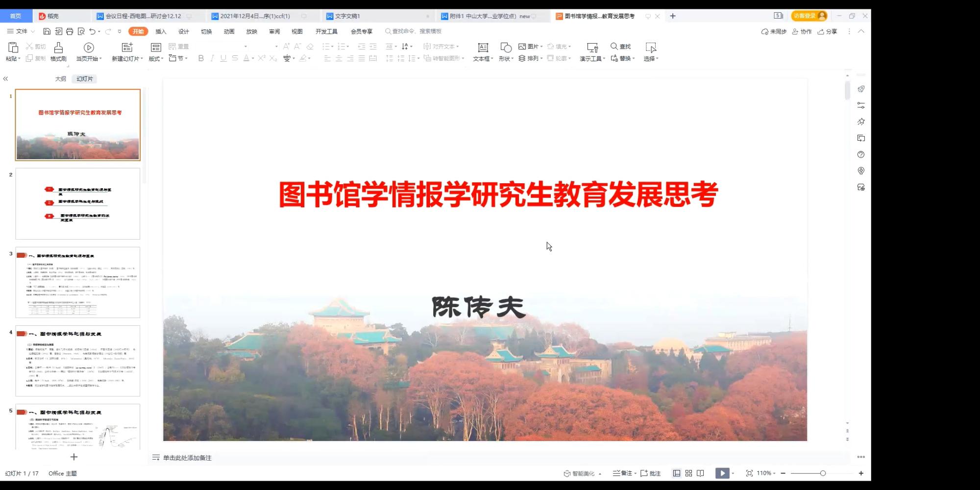980x490 pixels.
Task: Click the Find (查找) magnifier icon
Action: pyautogui.click(x=614, y=46)
